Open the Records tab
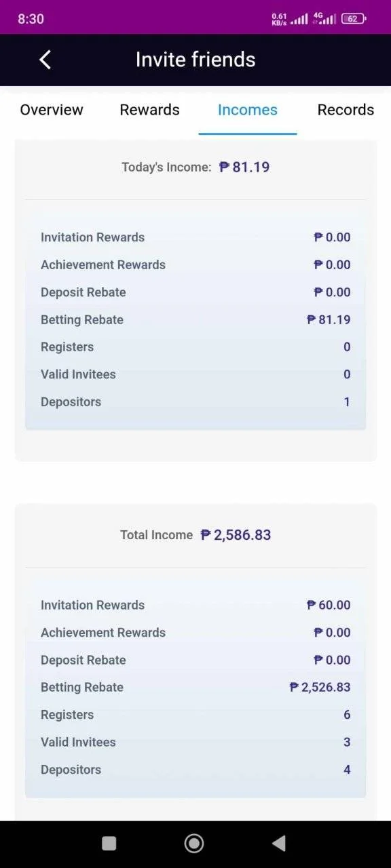The height and width of the screenshot is (868, 391). tap(346, 110)
